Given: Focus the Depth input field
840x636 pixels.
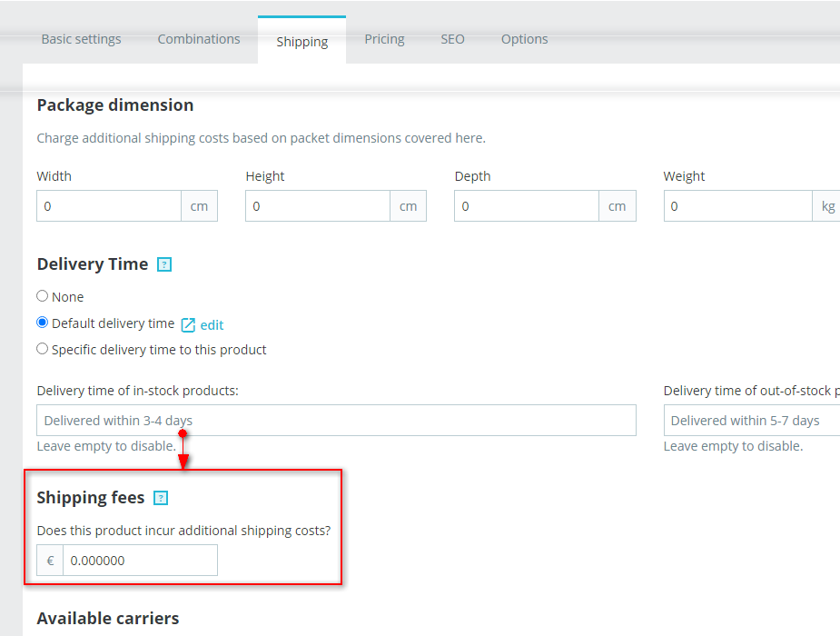Looking at the screenshot, I should [527, 206].
